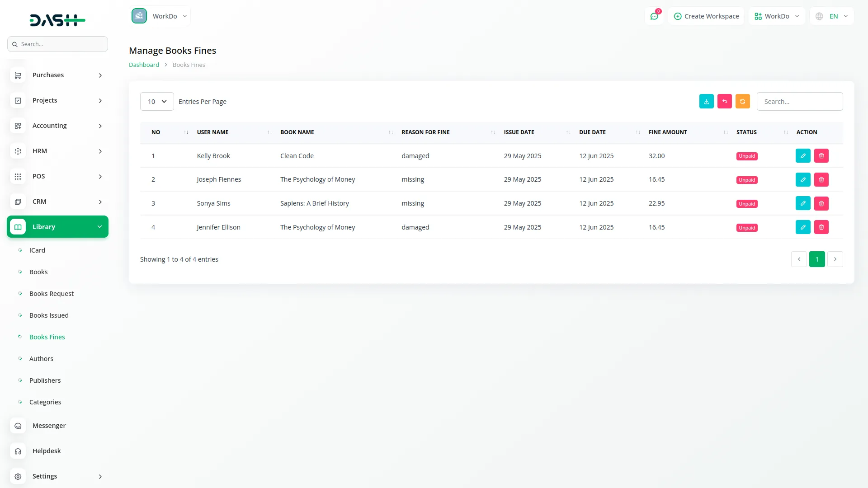Click delete icon for Sonya Sims row
This screenshot has height=488, width=868.
coord(821,203)
